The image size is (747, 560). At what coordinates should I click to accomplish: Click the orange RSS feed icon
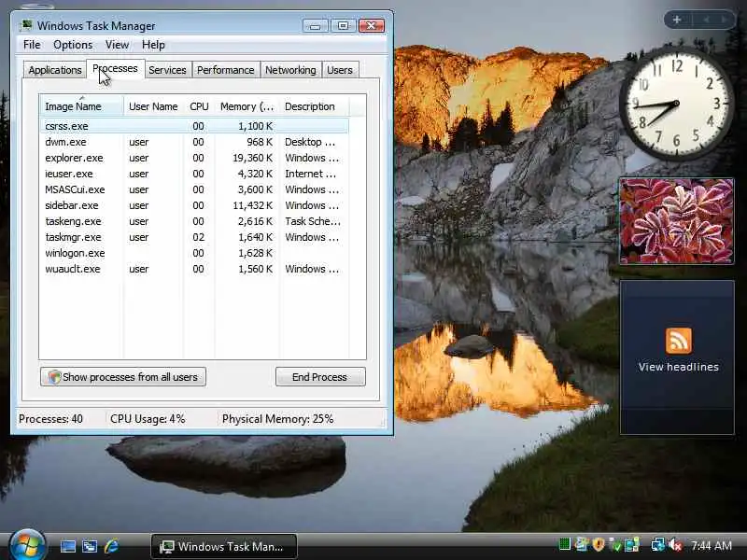coord(679,341)
